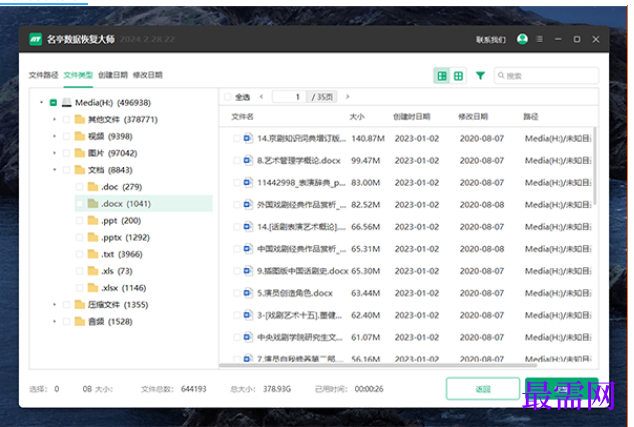Go to next page arrow
This screenshot has height=427, width=634.
347,97
